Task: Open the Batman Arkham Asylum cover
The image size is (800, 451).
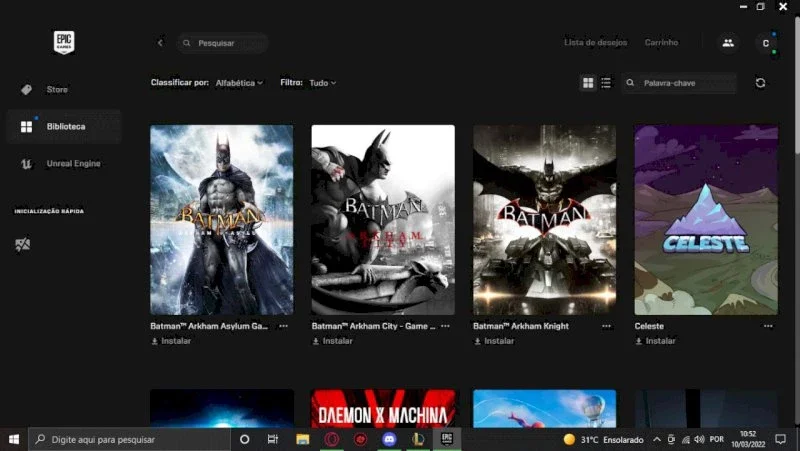Action: (221, 219)
